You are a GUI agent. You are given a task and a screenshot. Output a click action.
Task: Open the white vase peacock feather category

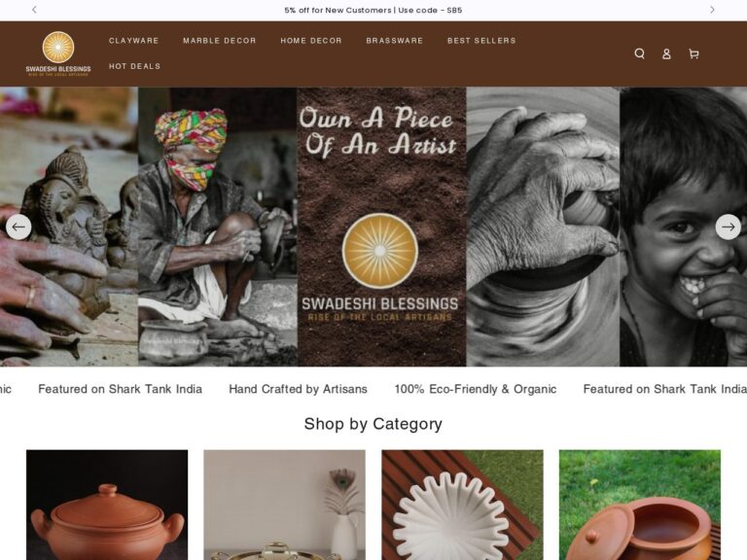click(x=284, y=505)
